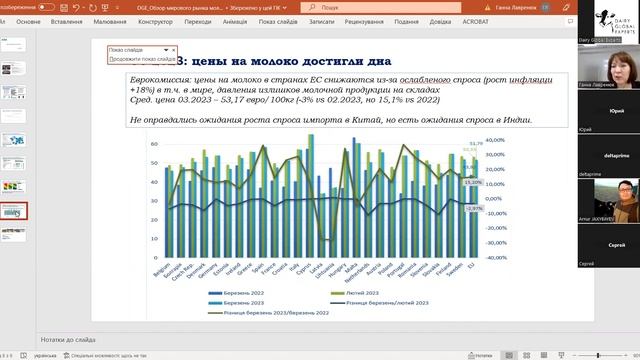The image size is (640, 360).
Task: Select the first slide thumbnail
Action: pyautogui.click(x=13, y=44)
